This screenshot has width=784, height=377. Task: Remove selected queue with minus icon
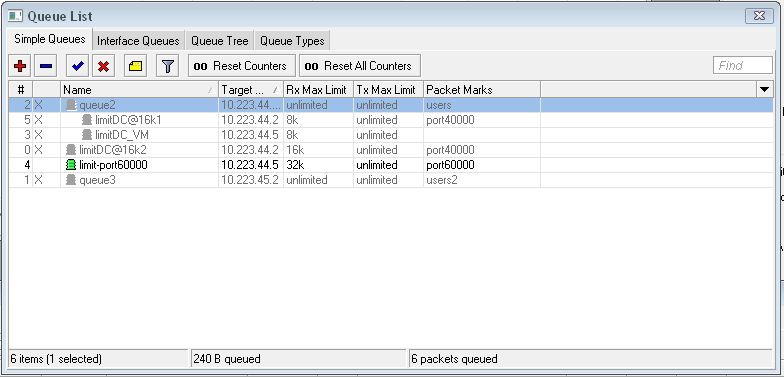[x=46, y=66]
